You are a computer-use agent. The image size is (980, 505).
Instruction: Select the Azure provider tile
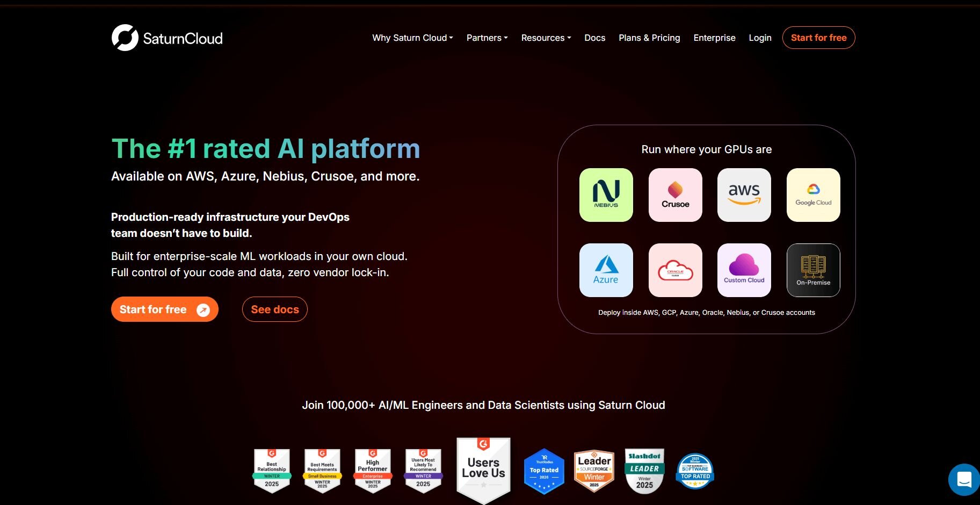coord(606,270)
